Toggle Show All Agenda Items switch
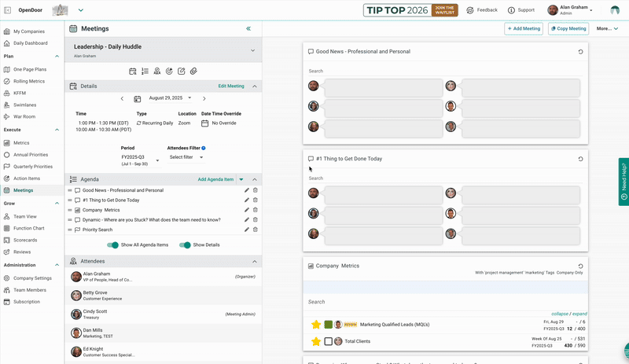The width and height of the screenshot is (629, 364). point(113,245)
